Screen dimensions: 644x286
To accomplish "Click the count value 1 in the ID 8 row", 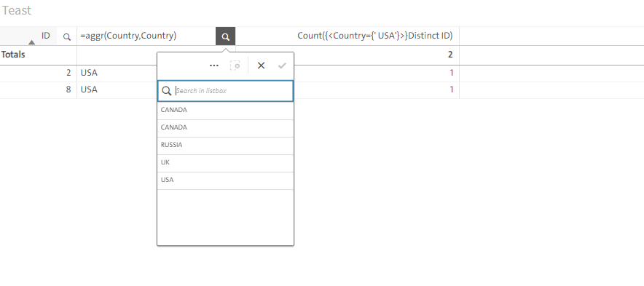I will 452,90.
